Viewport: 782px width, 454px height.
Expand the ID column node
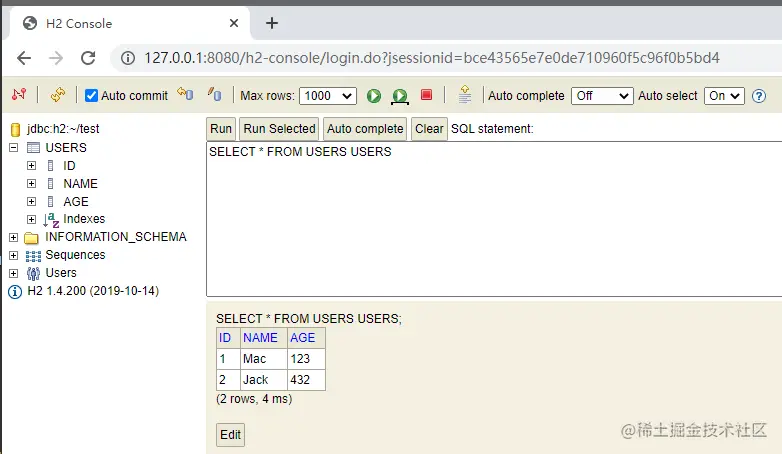point(31,166)
